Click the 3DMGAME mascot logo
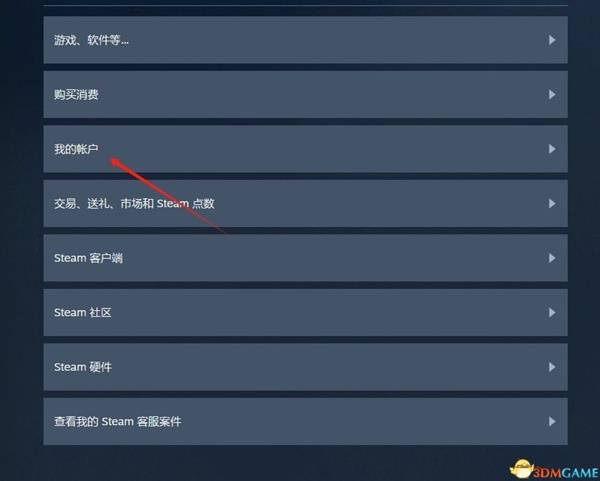 pyautogui.click(x=522, y=469)
